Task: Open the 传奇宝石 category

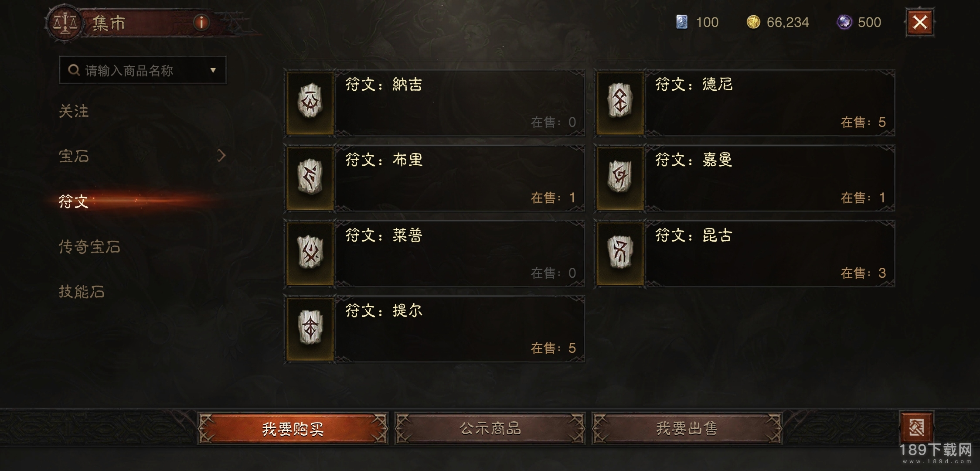Action: pos(89,247)
